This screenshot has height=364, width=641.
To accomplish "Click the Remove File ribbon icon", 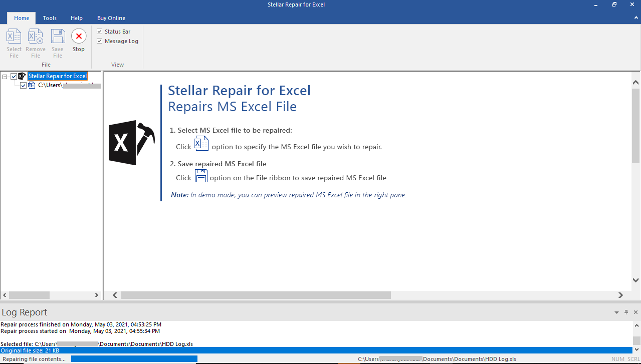I will [x=36, y=37].
